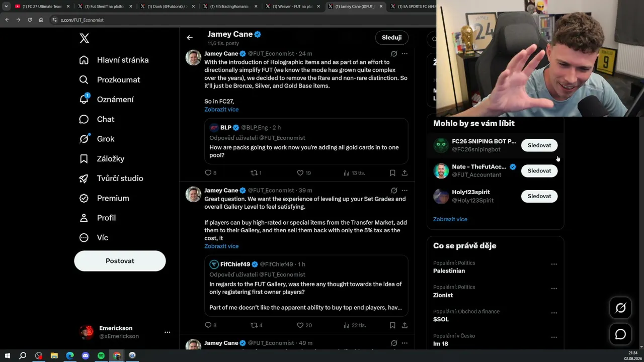
Task: Open options for the $SOL trend
Action: click(x=554, y=313)
